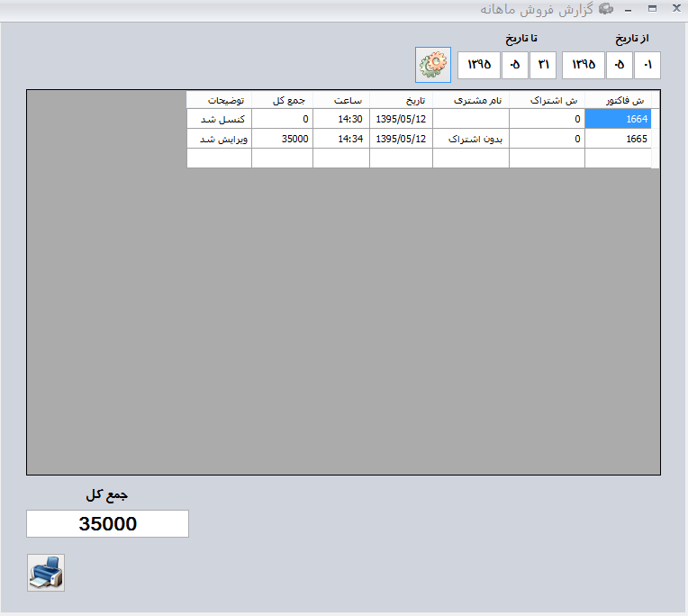688x616 pixels.
Task: Click the date cell in invoice 1664 row
Action: [401, 119]
